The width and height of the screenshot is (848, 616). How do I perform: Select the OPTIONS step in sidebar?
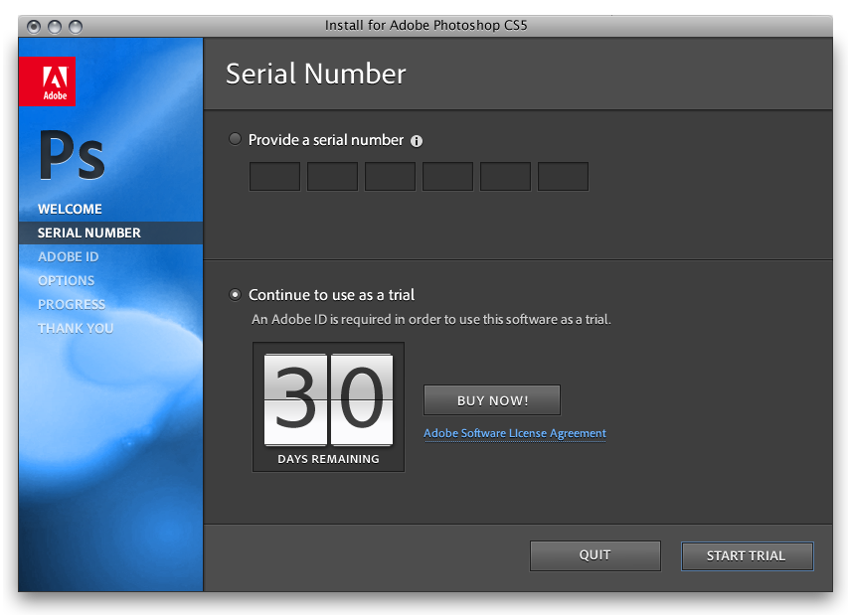click(66, 280)
